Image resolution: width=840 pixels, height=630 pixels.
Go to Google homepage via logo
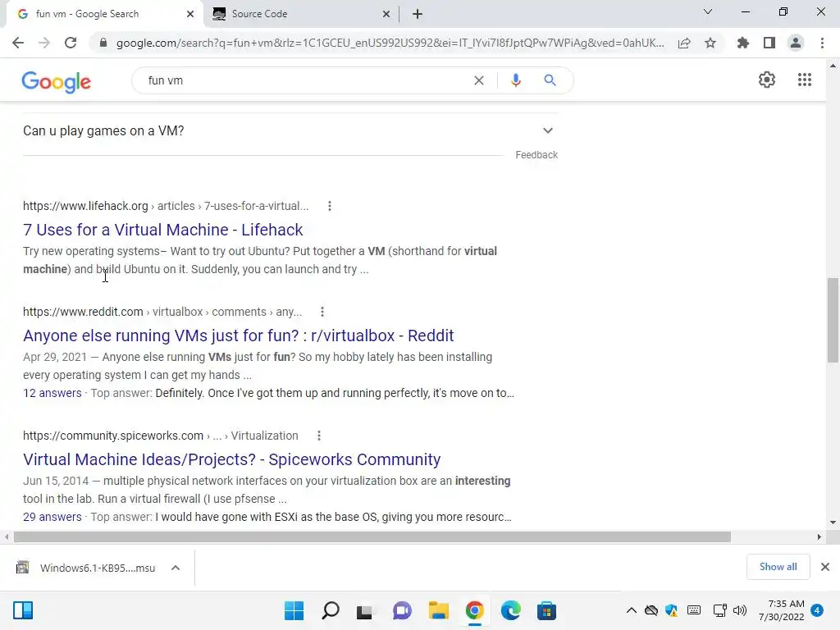tap(57, 81)
